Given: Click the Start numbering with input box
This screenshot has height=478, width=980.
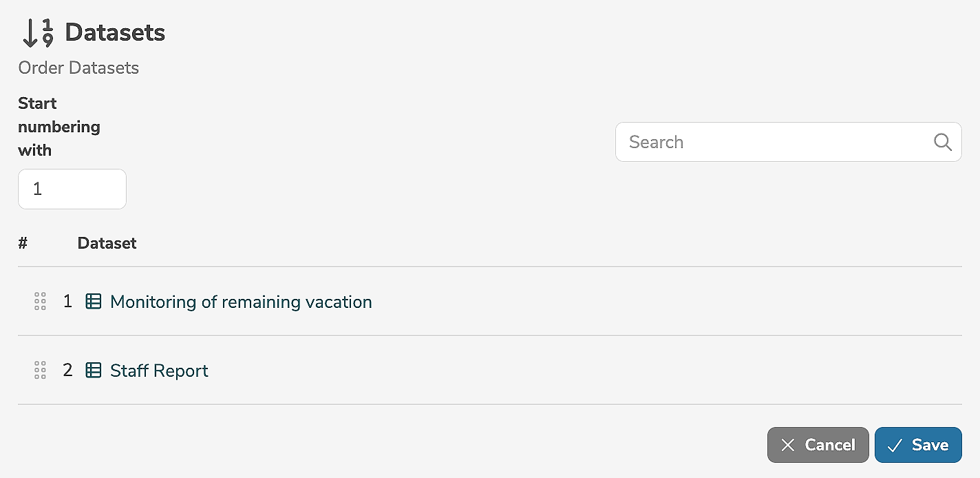Looking at the screenshot, I should click(x=72, y=189).
